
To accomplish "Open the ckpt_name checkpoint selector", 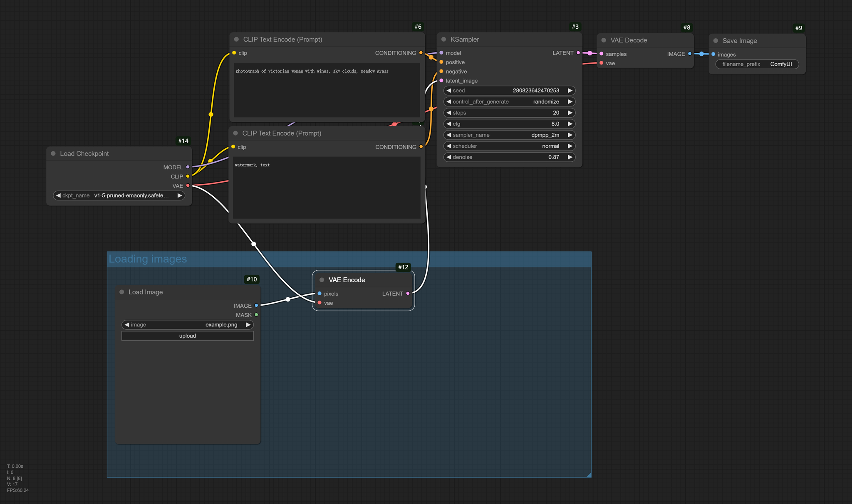I will point(119,195).
